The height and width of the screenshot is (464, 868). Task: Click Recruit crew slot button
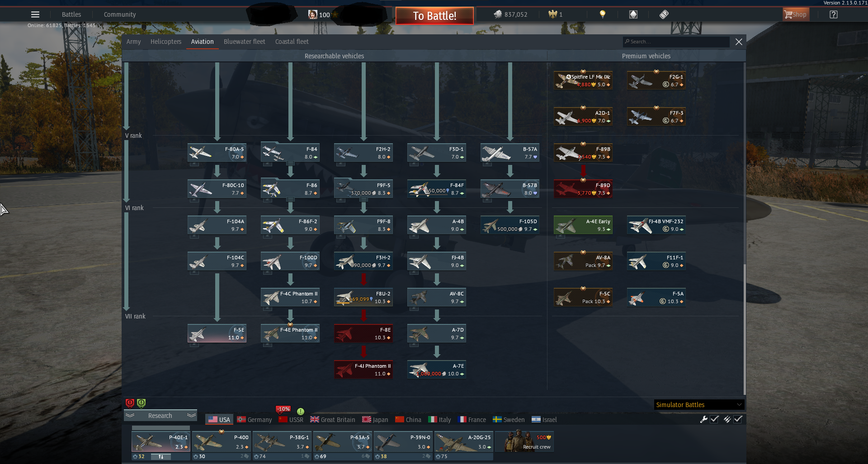point(524,441)
